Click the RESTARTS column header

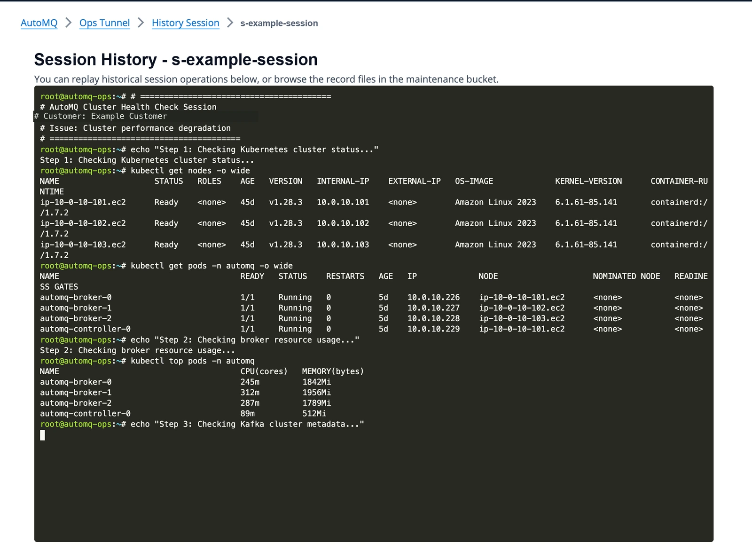tap(345, 276)
